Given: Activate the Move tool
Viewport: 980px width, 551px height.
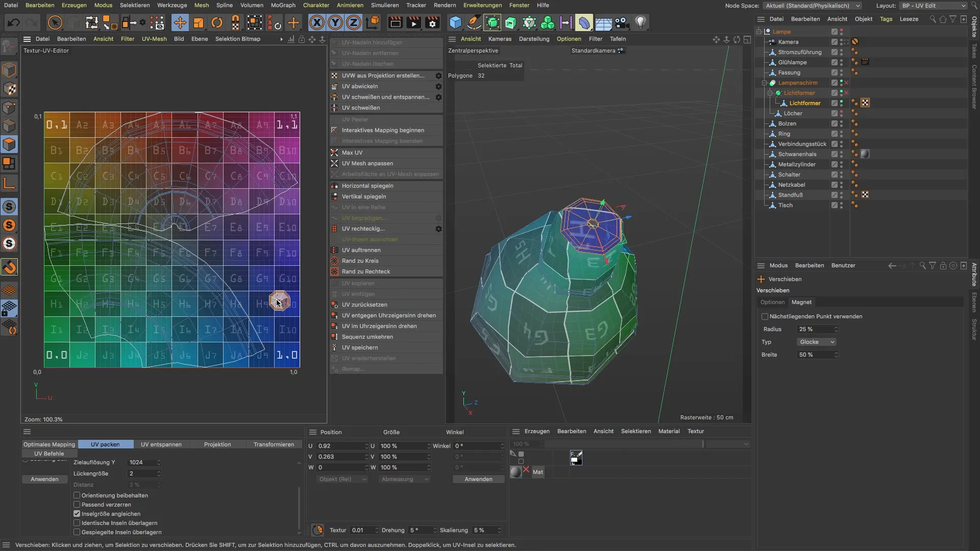Looking at the screenshot, I should [180, 22].
